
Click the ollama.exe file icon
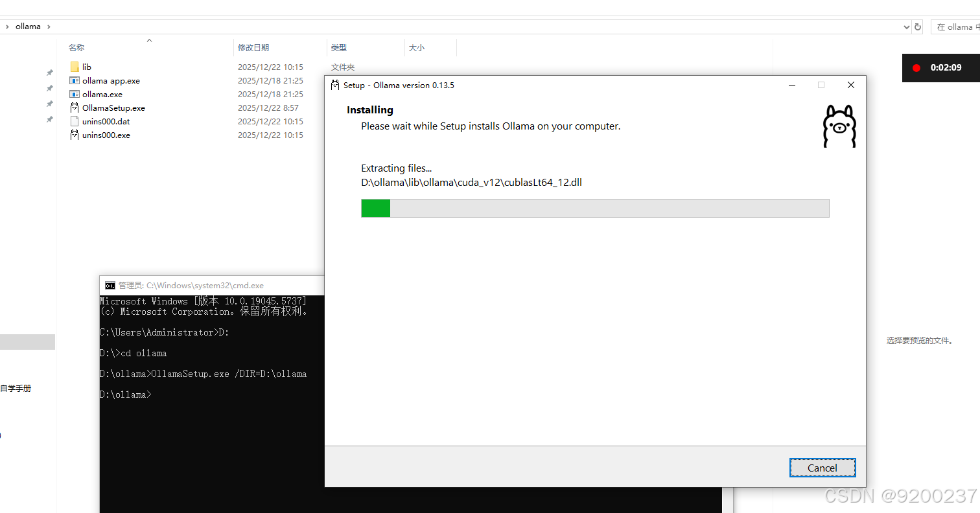[75, 94]
